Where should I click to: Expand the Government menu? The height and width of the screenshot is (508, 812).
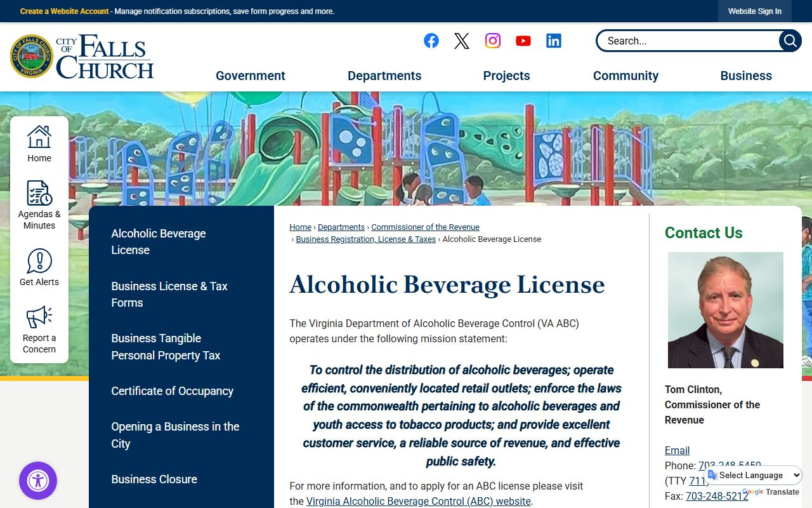pyautogui.click(x=251, y=76)
